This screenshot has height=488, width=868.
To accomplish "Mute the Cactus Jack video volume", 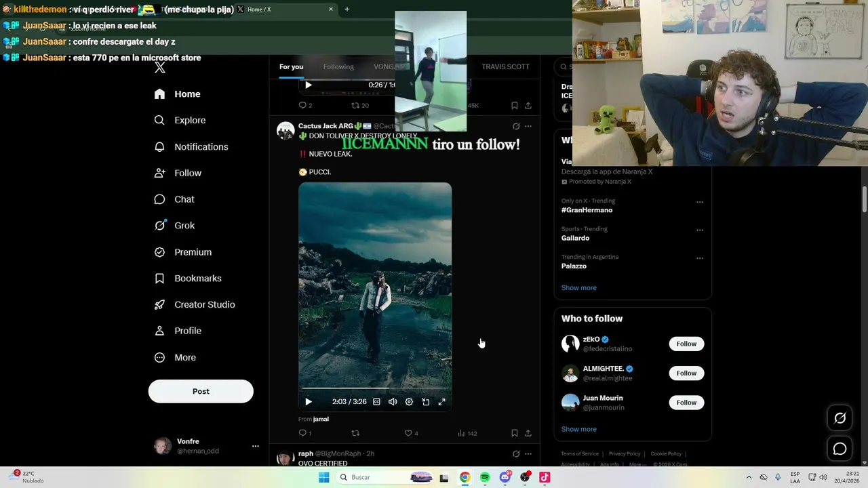I will tap(393, 402).
